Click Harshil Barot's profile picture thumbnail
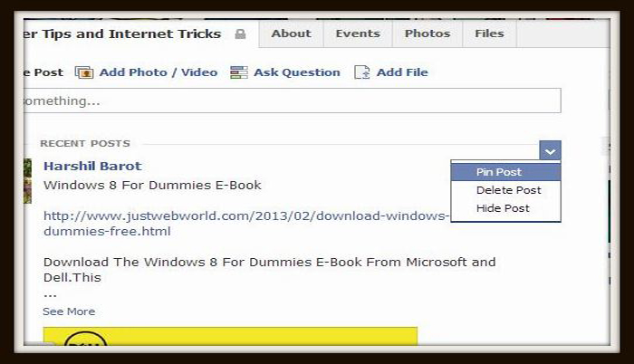Image resolution: width=634 pixels, height=364 pixels. pyautogui.click(x=27, y=181)
